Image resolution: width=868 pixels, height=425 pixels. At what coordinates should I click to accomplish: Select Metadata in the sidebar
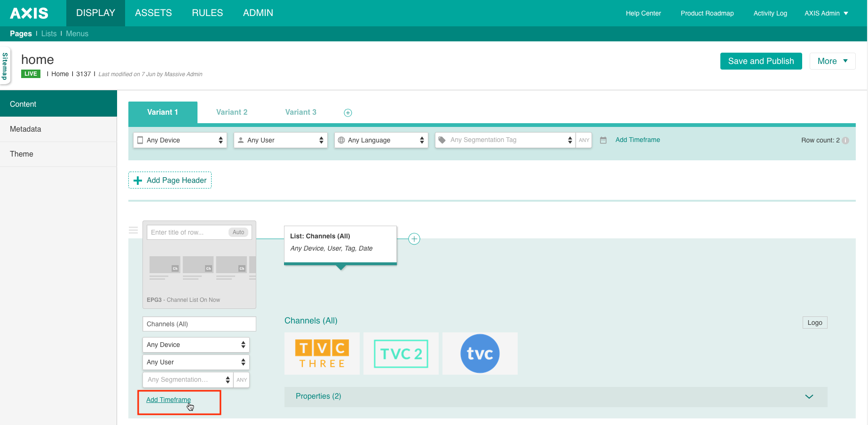pos(58,129)
